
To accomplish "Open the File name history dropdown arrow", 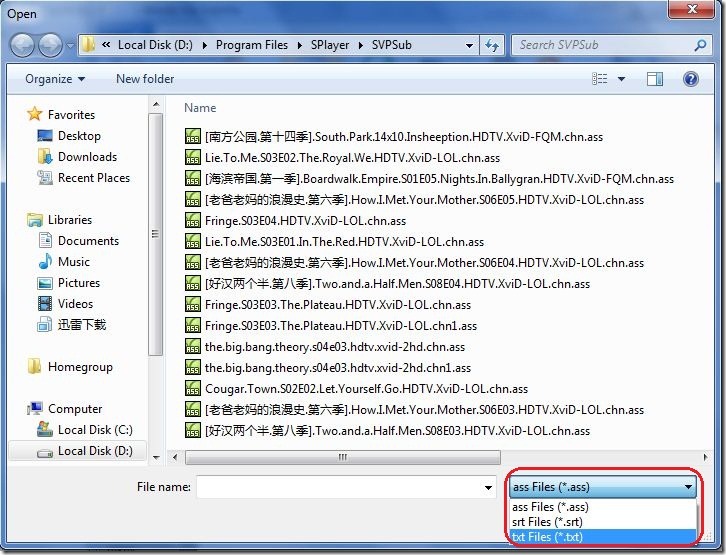I will (489, 488).
